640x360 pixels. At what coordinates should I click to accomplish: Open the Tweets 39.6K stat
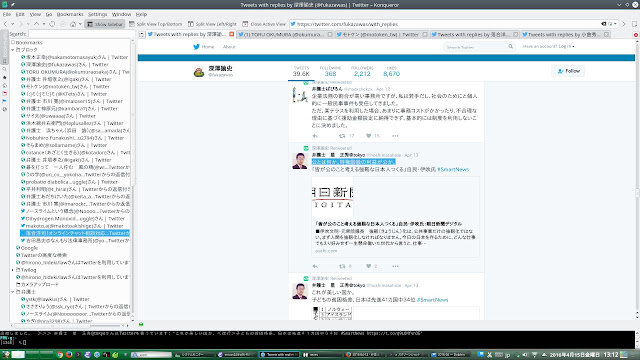click(x=301, y=71)
